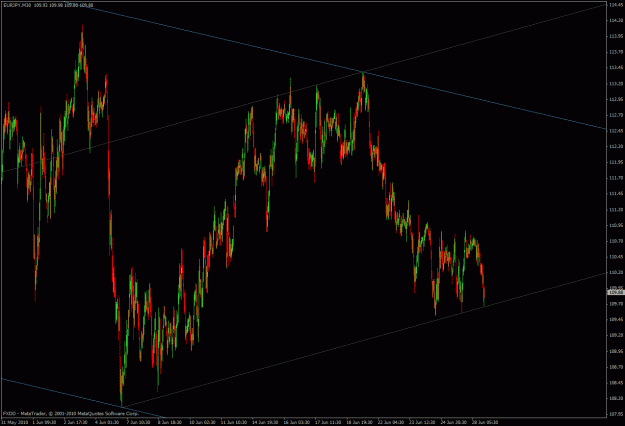This screenshot has height=426, width=625.
Task: Click the 113.20 price axis label
Action: pos(616,84)
